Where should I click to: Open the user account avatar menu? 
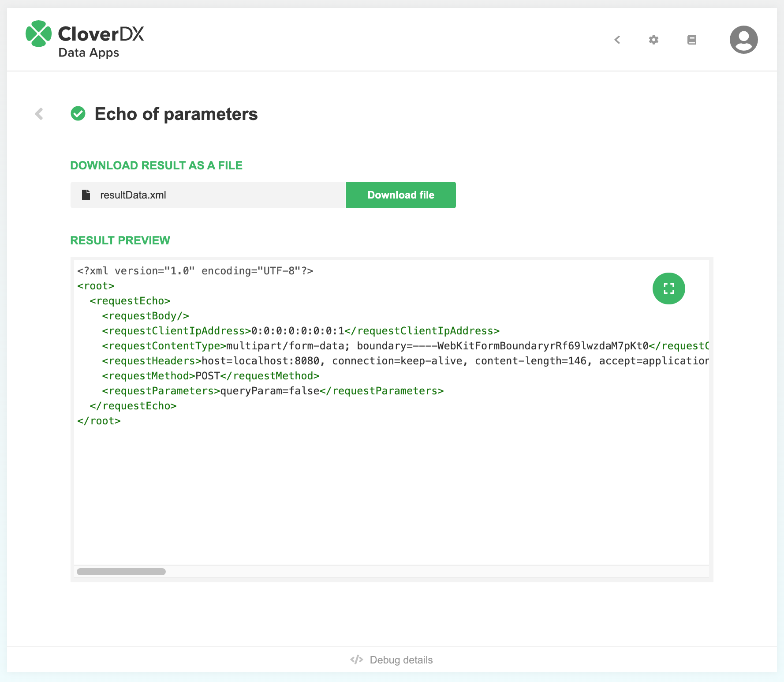[x=743, y=40]
